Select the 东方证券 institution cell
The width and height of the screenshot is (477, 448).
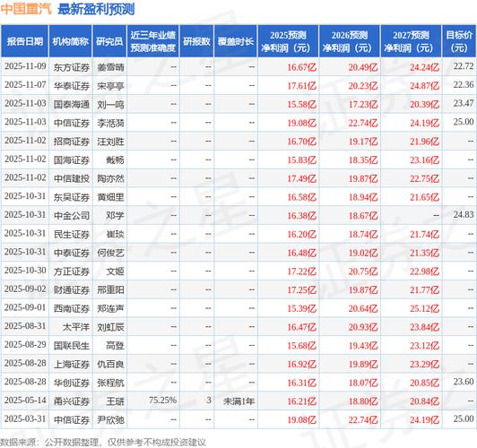click(x=72, y=67)
